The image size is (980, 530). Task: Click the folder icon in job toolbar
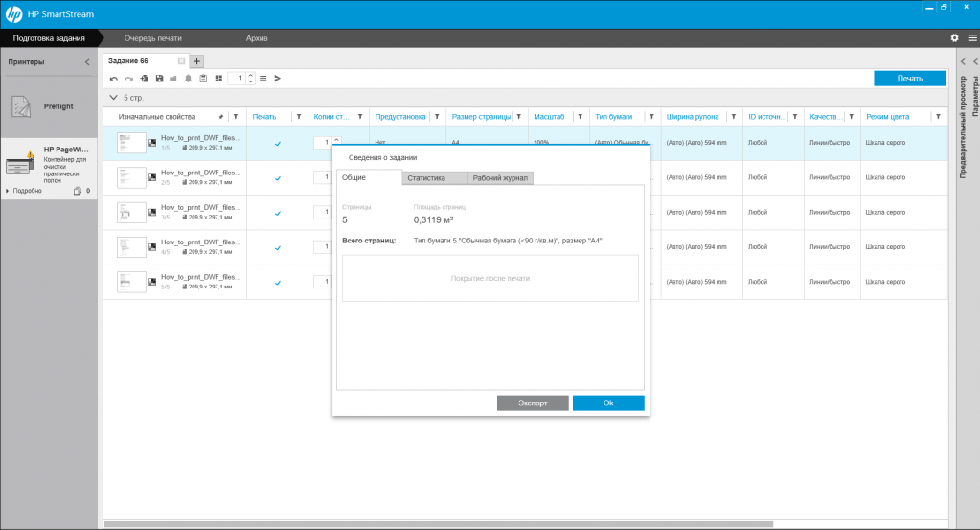(173, 79)
